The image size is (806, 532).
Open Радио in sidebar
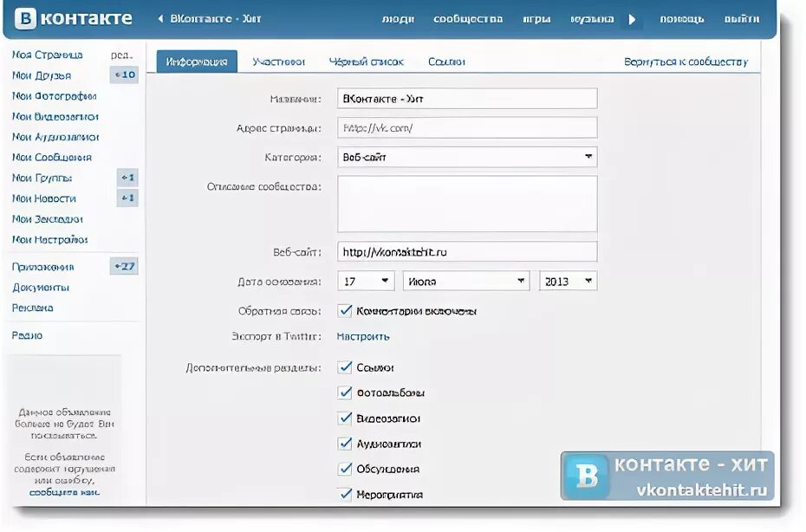(x=27, y=335)
